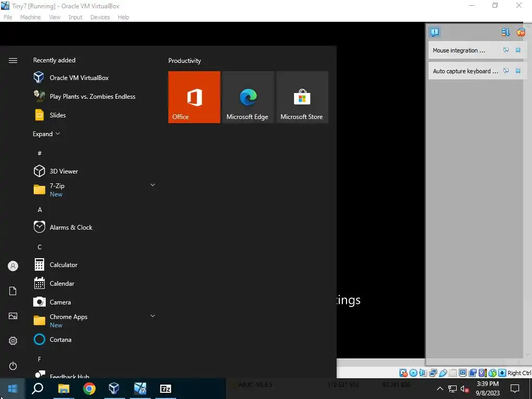Image resolution: width=532 pixels, height=399 pixels.
Task: Open 3D Viewer app
Action: pyautogui.click(x=94, y=171)
